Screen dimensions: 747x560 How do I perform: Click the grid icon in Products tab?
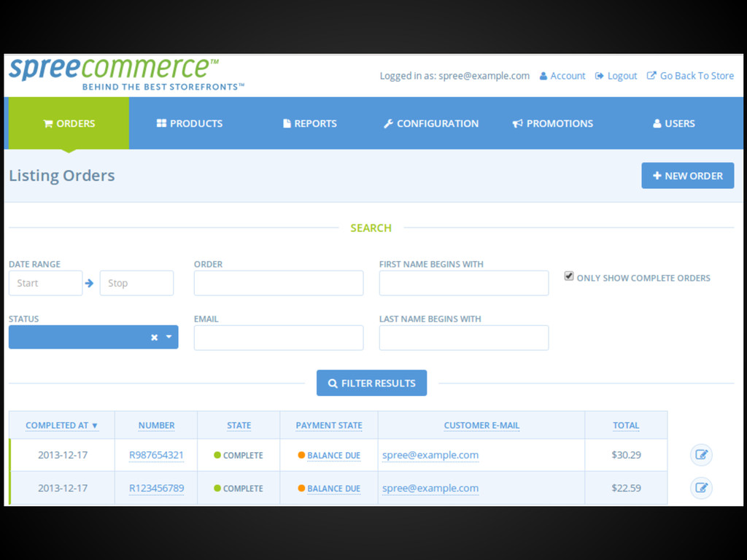tap(161, 123)
